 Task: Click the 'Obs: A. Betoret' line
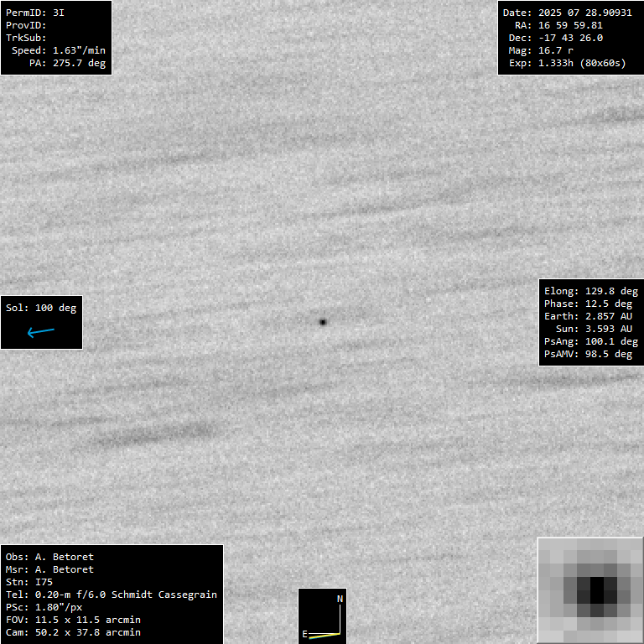tap(49, 557)
